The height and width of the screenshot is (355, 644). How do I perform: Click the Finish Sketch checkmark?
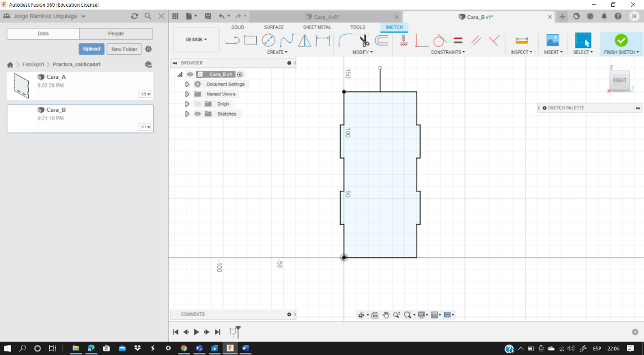pos(621,41)
